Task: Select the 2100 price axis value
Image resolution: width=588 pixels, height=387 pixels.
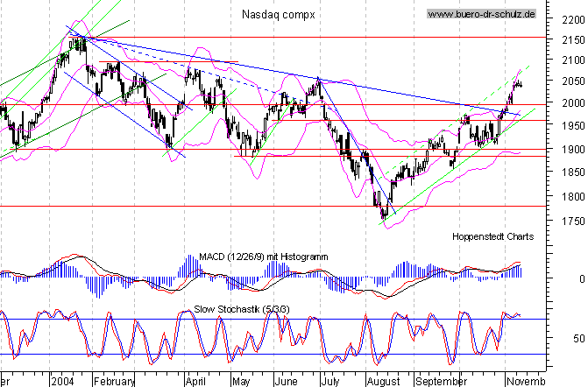Action: (573, 60)
